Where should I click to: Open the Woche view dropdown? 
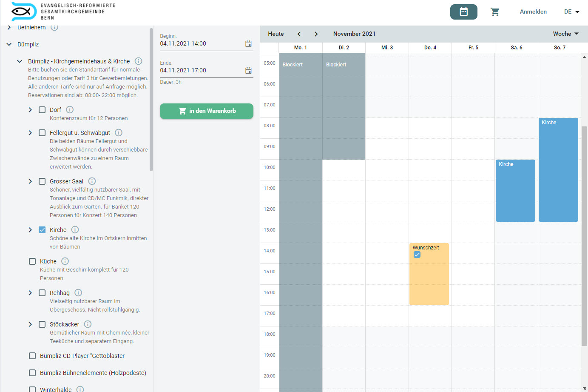click(x=565, y=34)
